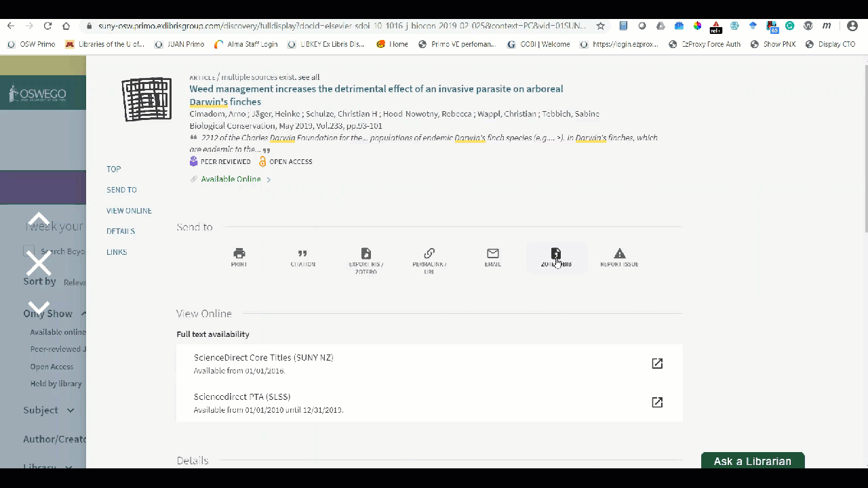Jump to the DETAILS section
Viewport: 868px width, 488px height.
pos(121,231)
